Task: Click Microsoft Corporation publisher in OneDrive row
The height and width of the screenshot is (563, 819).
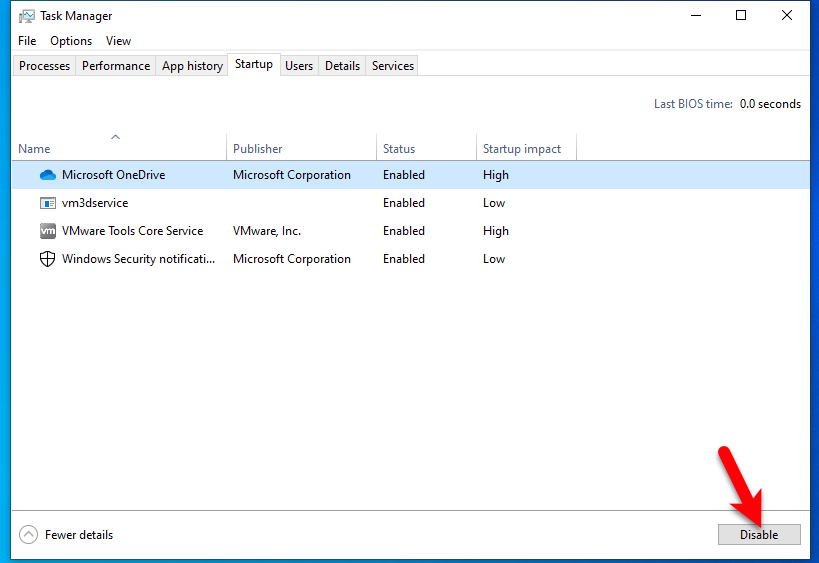Action: [x=291, y=175]
